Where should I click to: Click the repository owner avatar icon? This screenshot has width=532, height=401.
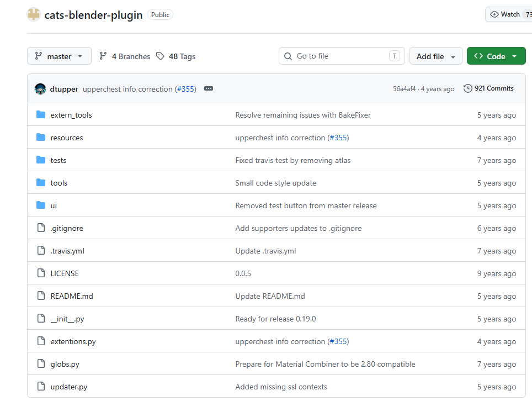pyautogui.click(x=34, y=14)
